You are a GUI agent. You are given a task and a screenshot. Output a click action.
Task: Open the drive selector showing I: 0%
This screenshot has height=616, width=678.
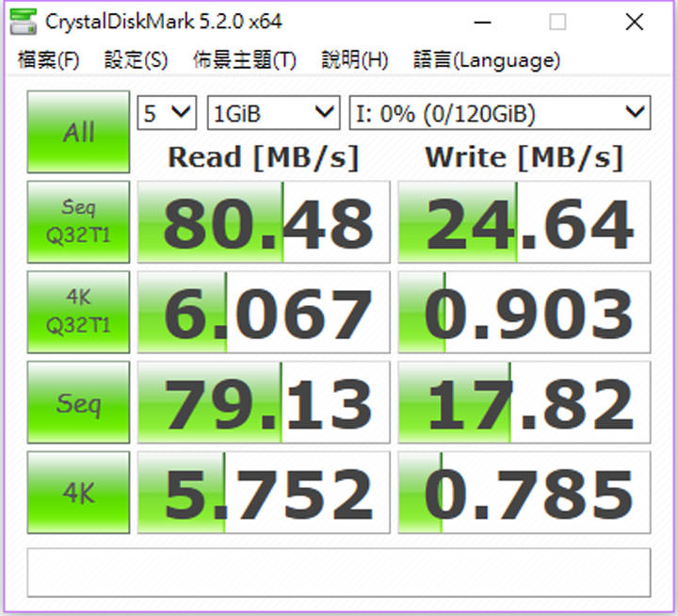(x=499, y=113)
